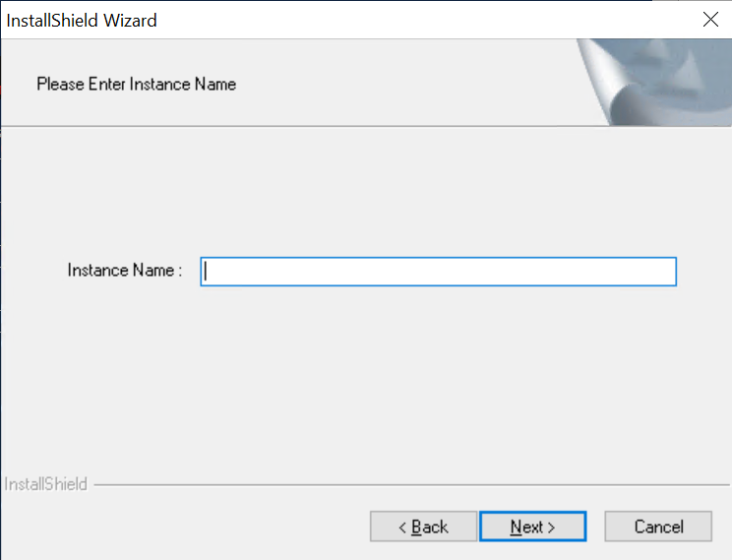
Task: Close the InstallShield Wizard window
Action: coord(710,20)
